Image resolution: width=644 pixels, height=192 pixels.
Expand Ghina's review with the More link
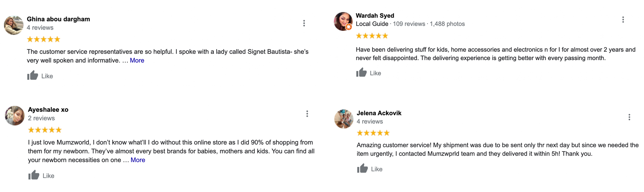(137, 60)
